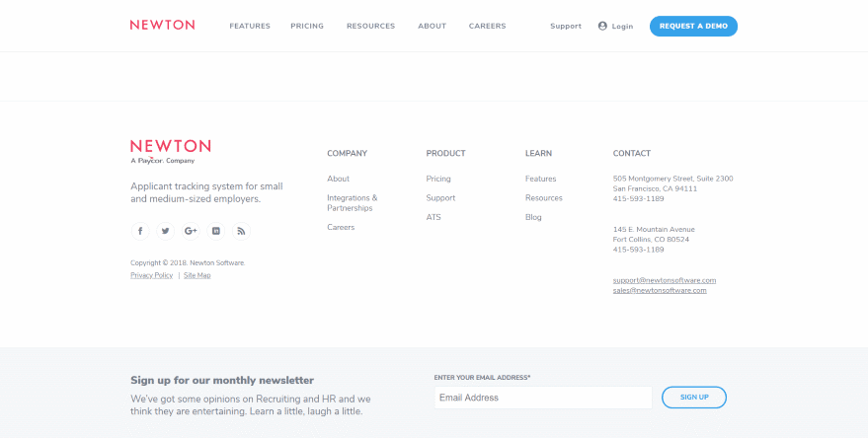The width and height of the screenshot is (868, 438).
Task: Click the user account icon beside Login
Action: tap(602, 26)
